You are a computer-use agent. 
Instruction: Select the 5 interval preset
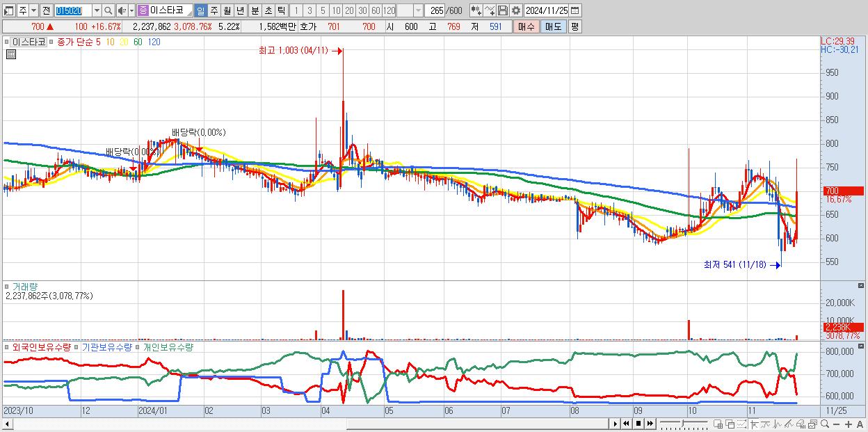(x=323, y=10)
